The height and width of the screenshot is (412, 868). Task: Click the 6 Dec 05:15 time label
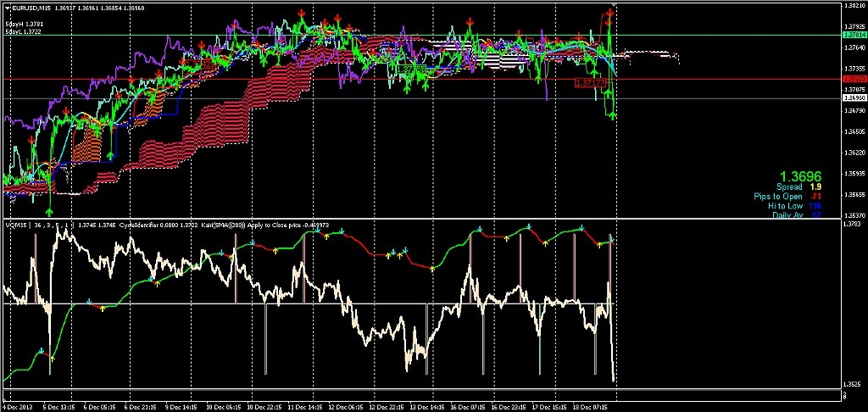(100, 407)
